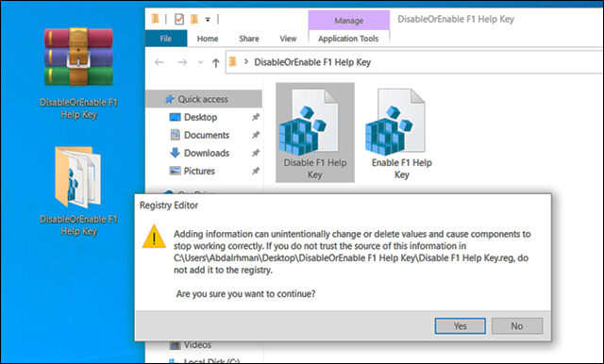Open Downloads in the navigation pane

click(207, 153)
